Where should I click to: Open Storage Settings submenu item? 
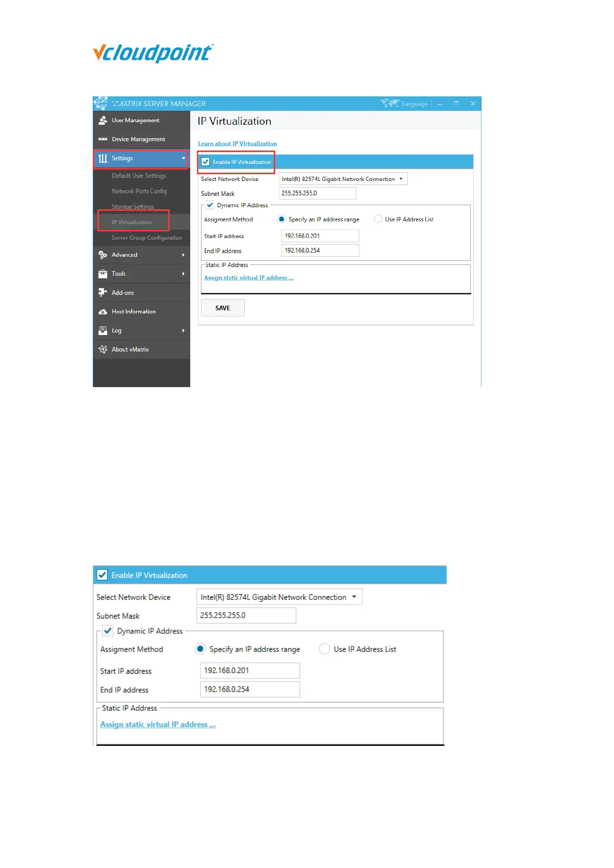(x=133, y=207)
